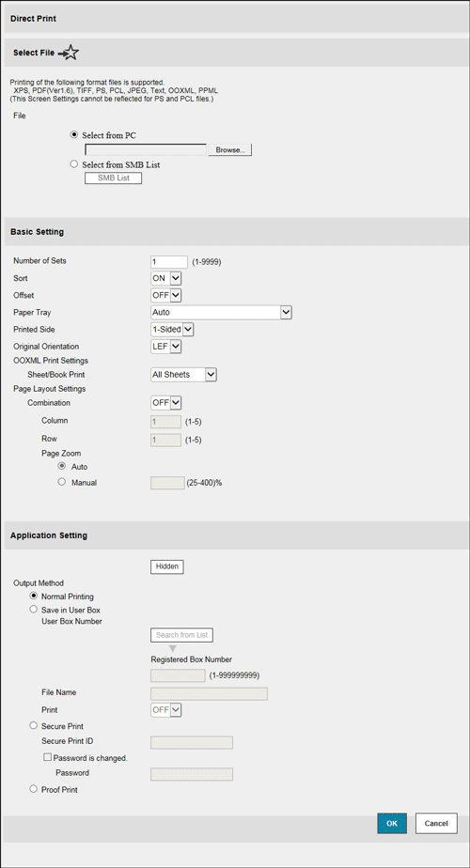Click the File Name input field

tap(209, 693)
